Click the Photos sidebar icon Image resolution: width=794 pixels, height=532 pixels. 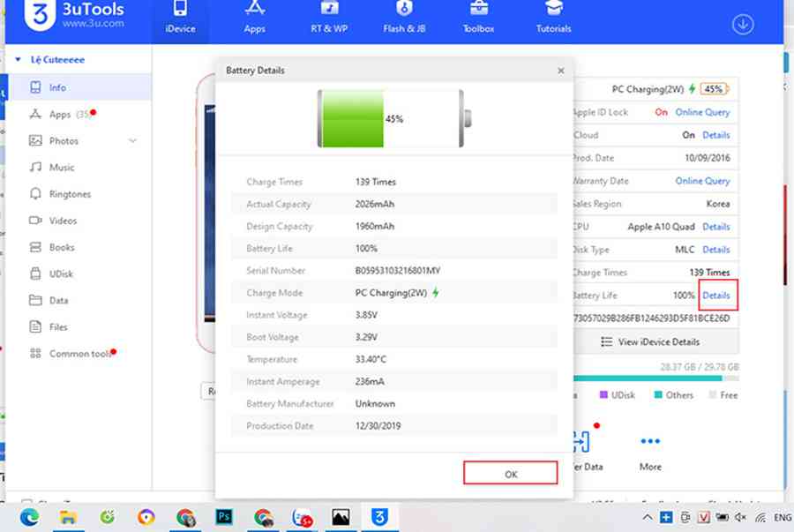[x=35, y=140]
